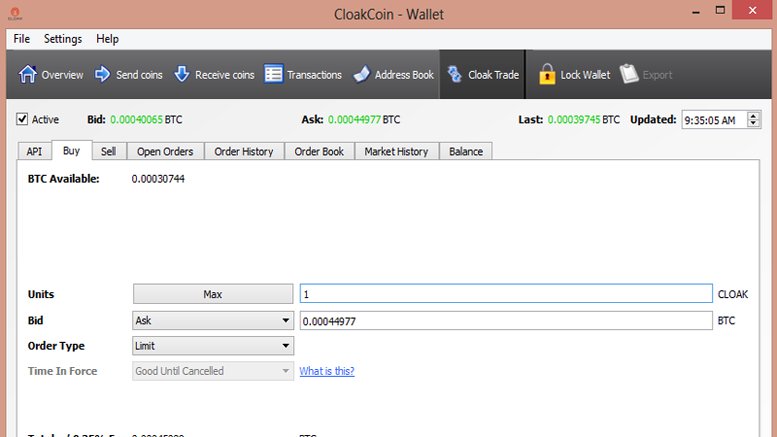
Task: Click the Last value 0.00039745
Action: 574,119
